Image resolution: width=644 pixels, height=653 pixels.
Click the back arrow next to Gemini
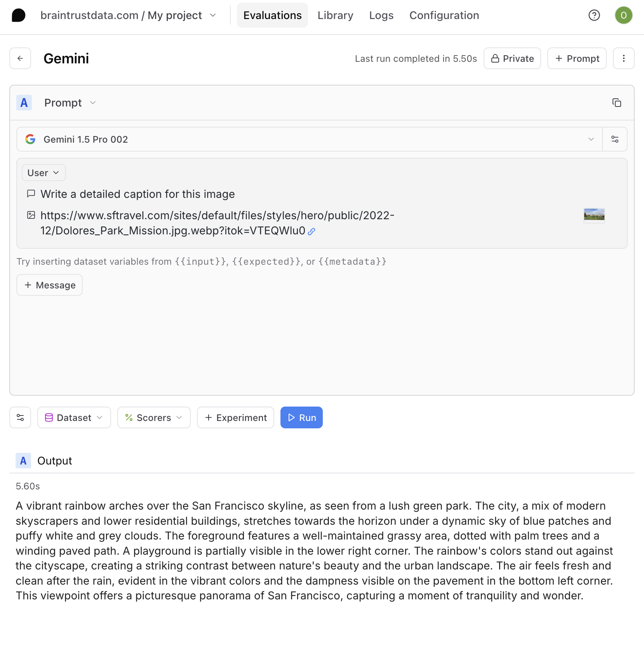(x=20, y=58)
